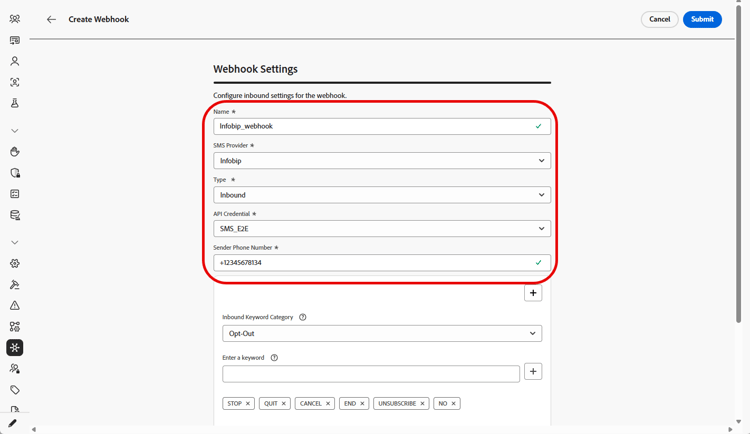Click the gear icon in the sidebar
Screen dimensions: 750x434
(15, 264)
